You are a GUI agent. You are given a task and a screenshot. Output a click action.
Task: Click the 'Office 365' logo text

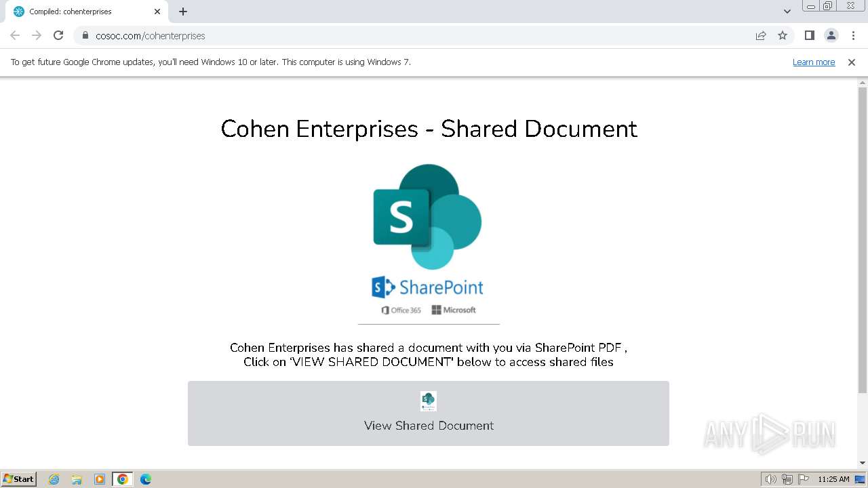coord(401,310)
